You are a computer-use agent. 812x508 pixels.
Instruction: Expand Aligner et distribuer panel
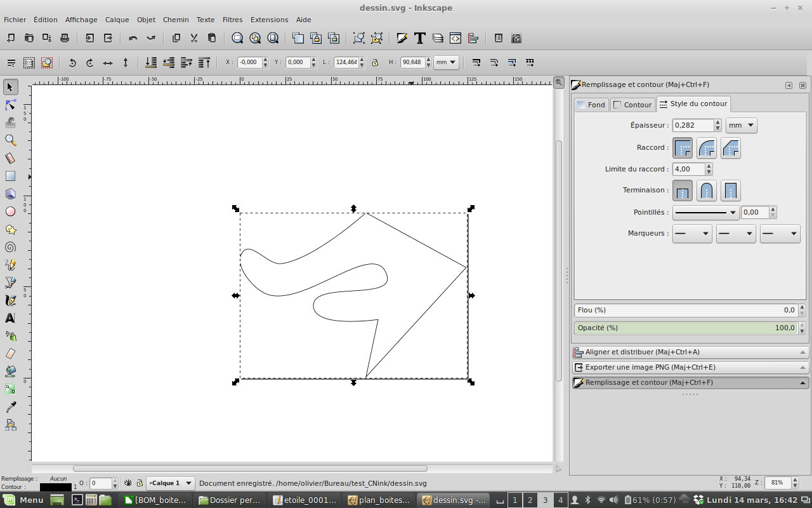click(690, 352)
